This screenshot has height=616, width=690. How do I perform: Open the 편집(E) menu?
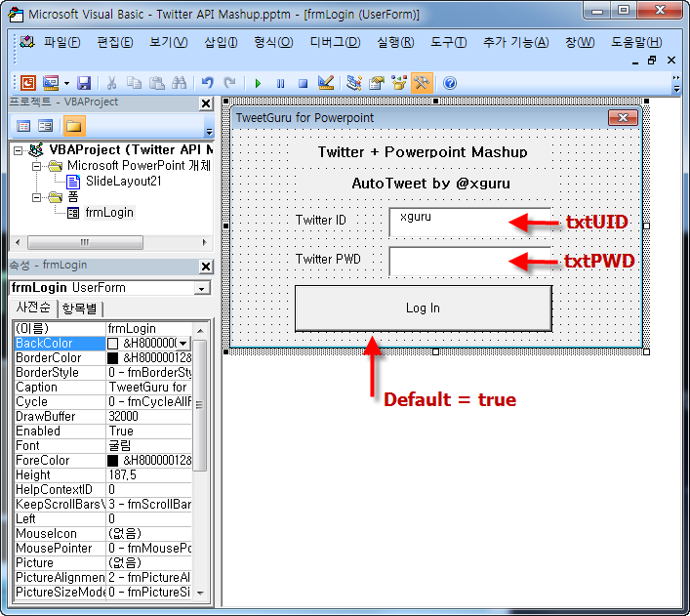pyautogui.click(x=115, y=42)
